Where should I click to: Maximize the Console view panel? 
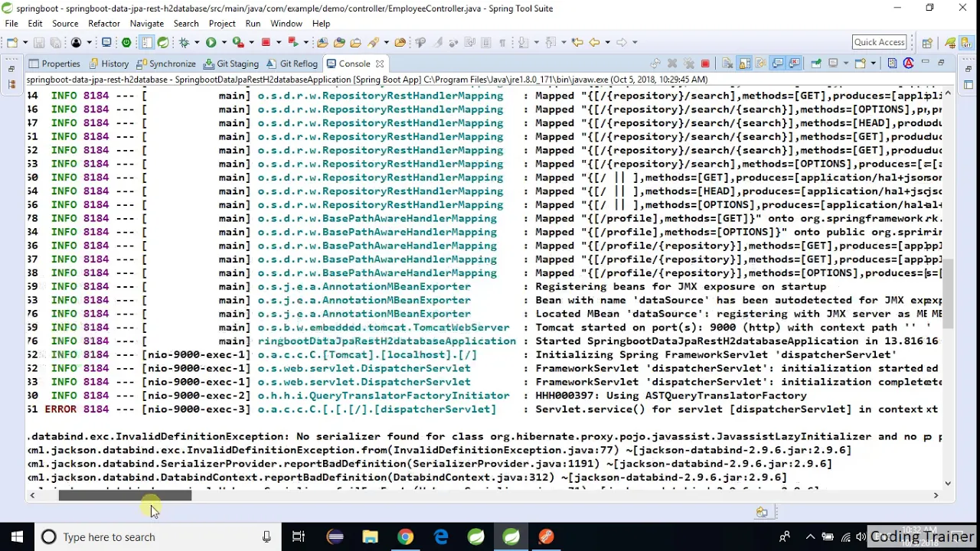click(942, 63)
